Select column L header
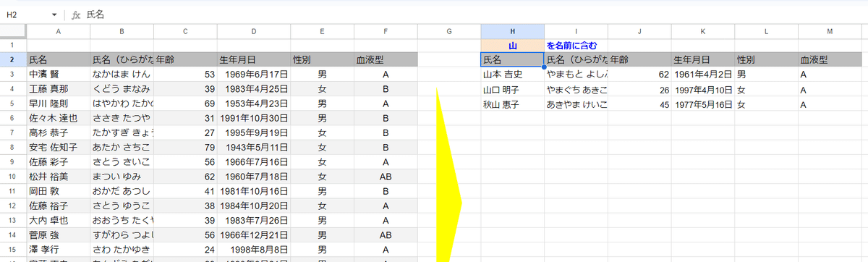This screenshot has width=868, height=262. (767, 31)
